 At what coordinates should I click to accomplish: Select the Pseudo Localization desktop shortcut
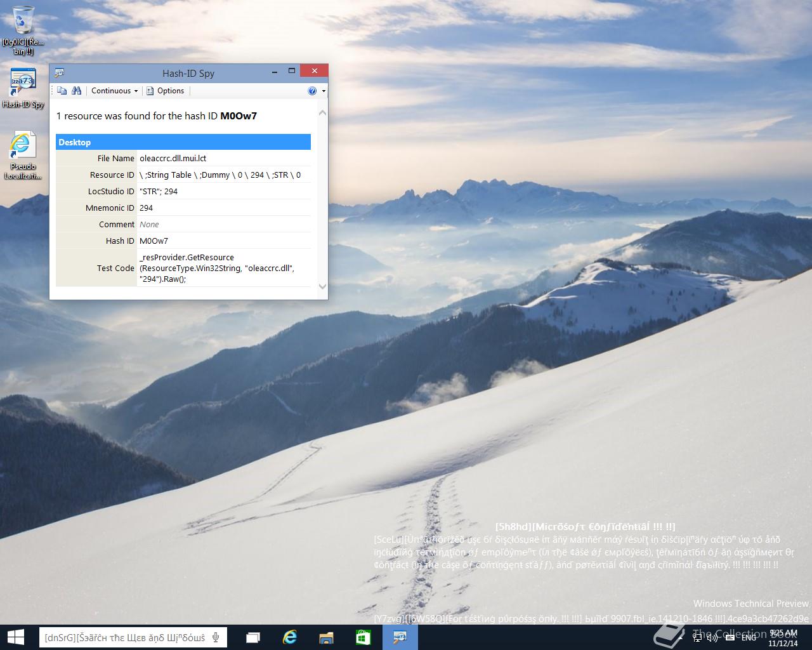[23, 156]
